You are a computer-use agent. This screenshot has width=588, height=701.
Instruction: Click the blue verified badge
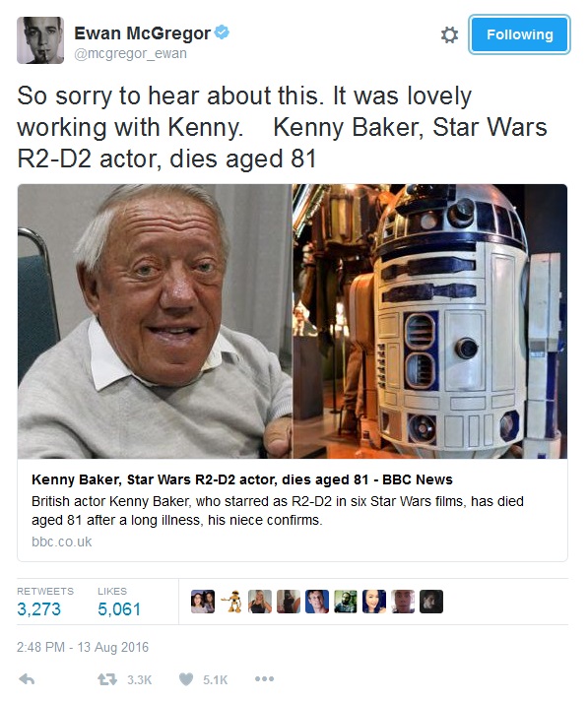point(222,32)
